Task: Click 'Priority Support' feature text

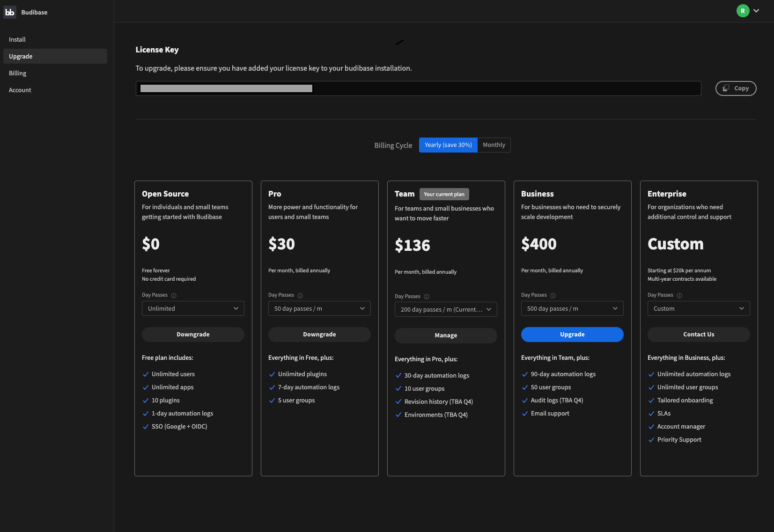Action: (x=679, y=440)
